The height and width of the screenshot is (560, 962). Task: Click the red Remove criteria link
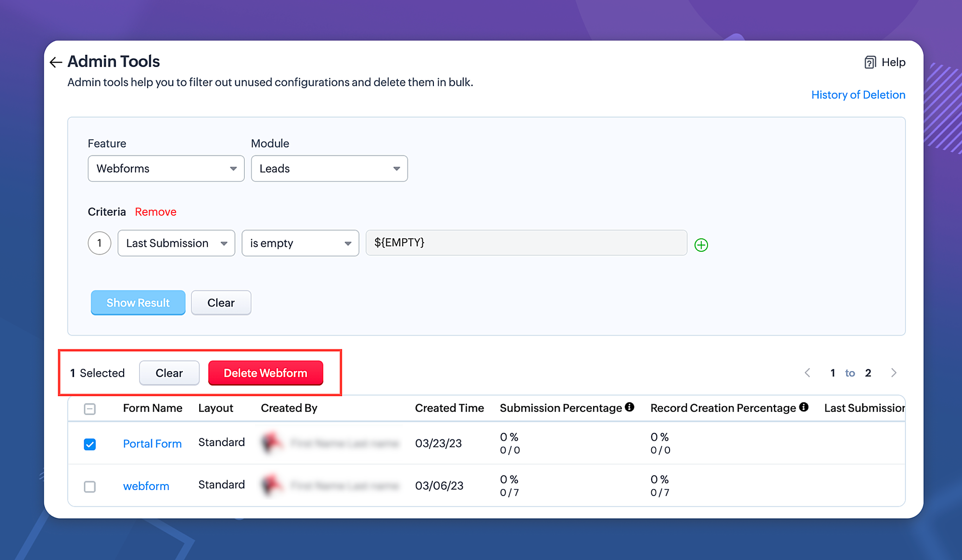155,212
